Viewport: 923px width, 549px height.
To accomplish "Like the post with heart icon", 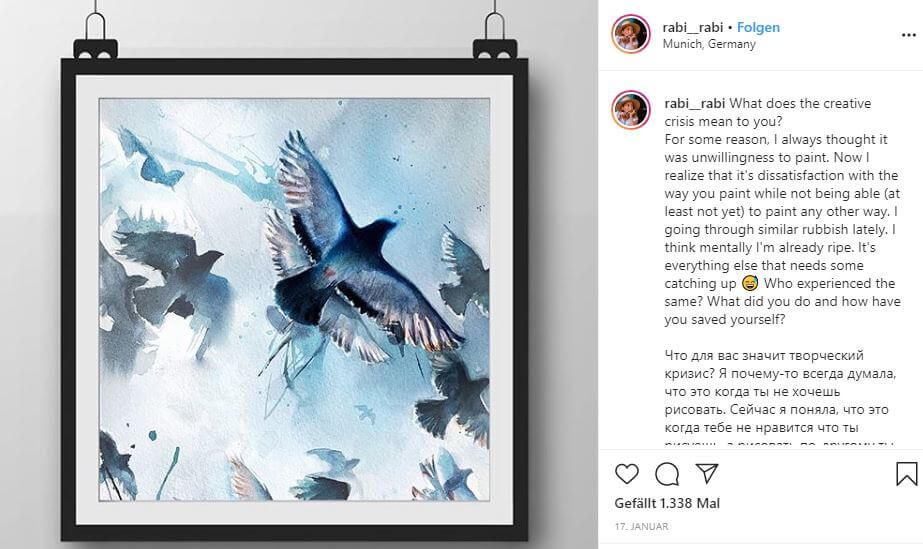I will click(626, 474).
